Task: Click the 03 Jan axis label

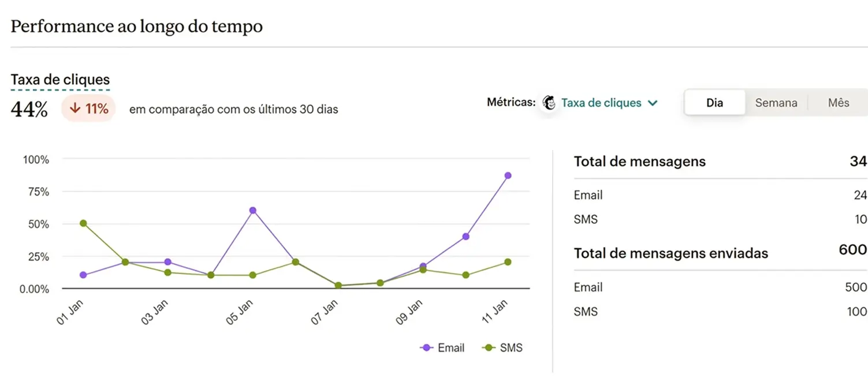Action: [154, 310]
